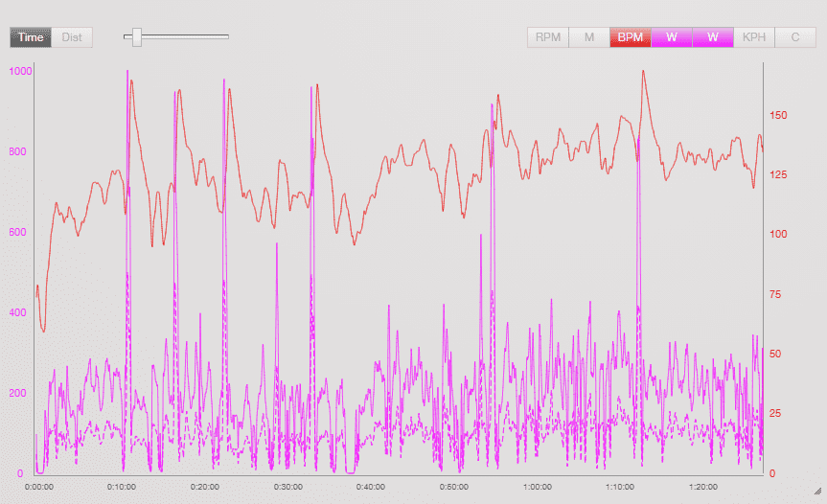Toggle the W button next to BPM
This screenshot has width=827, height=504.
[x=672, y=37]
